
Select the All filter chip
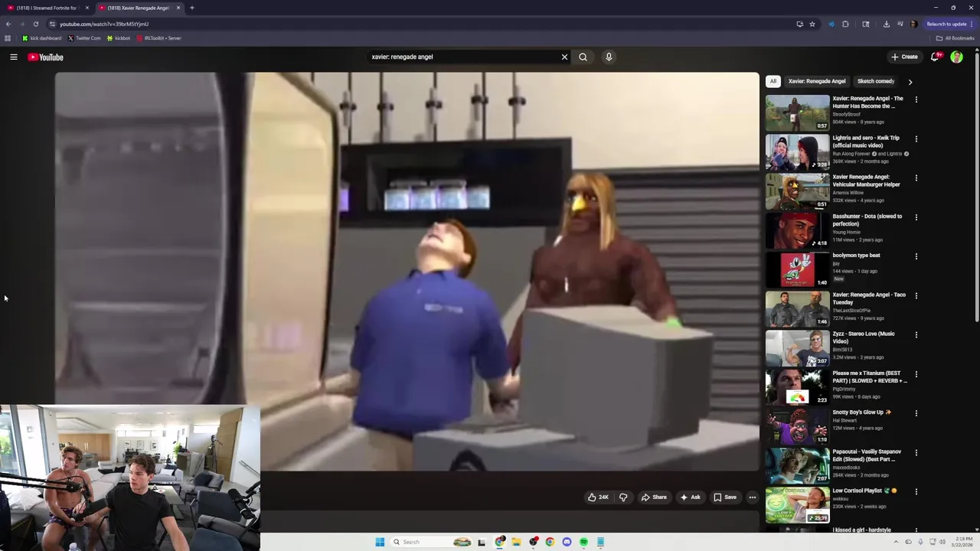pyautogui.click(x=773, y=81)
